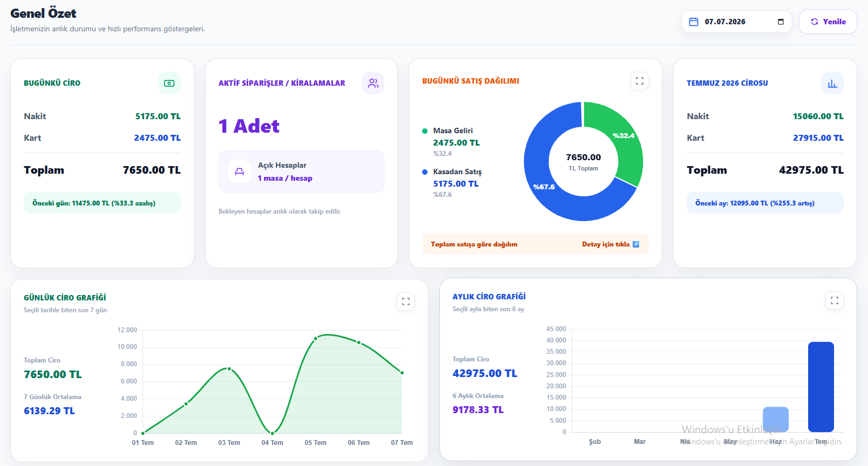Click 'AKTİF SİPARİŞLER / KİRALAMALAR' card title
Viewport: 868px width, 466px height.
(x=282, y=83)
